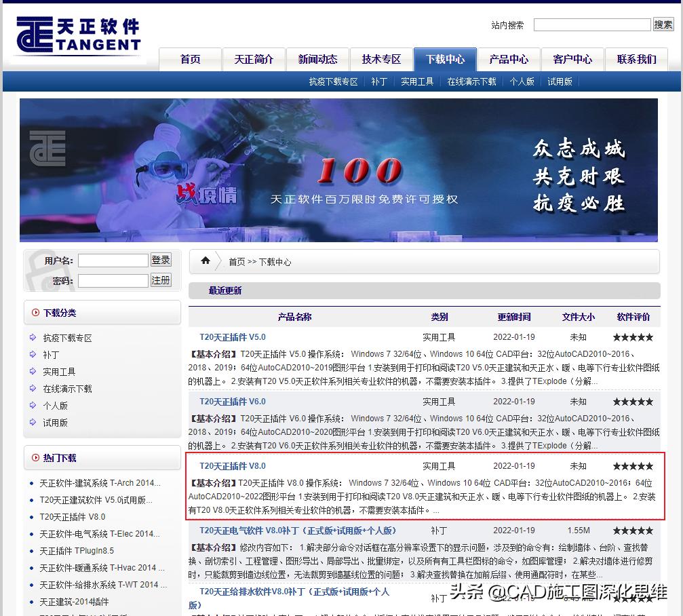
Task: Click the 热门下载 panel header icon
Action: pyautogui.click(x=36, y=457)
